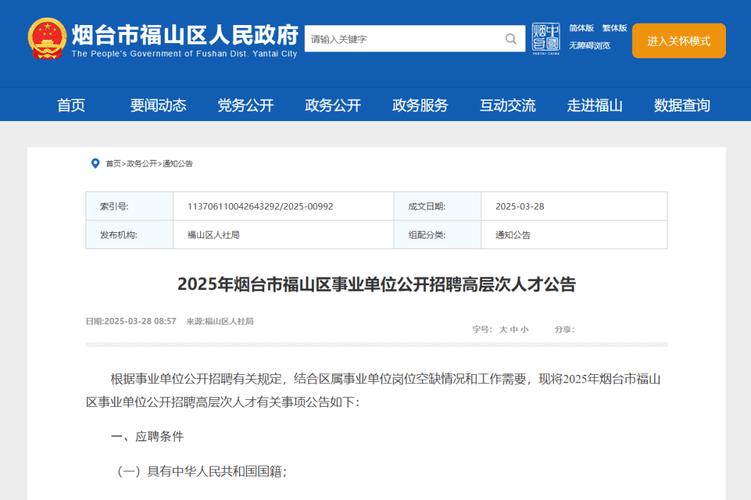Image resolution: width=751 pixels, height=500 pixels.
Task: Open the 走进福山 navigation item
Action: [595, 105]
